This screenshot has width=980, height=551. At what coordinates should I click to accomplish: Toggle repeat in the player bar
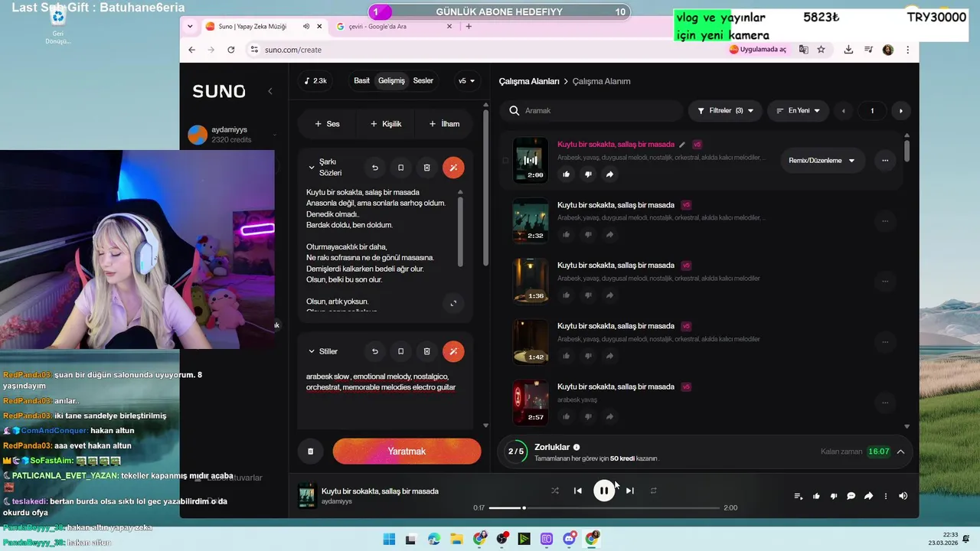(x=653, y=491)
